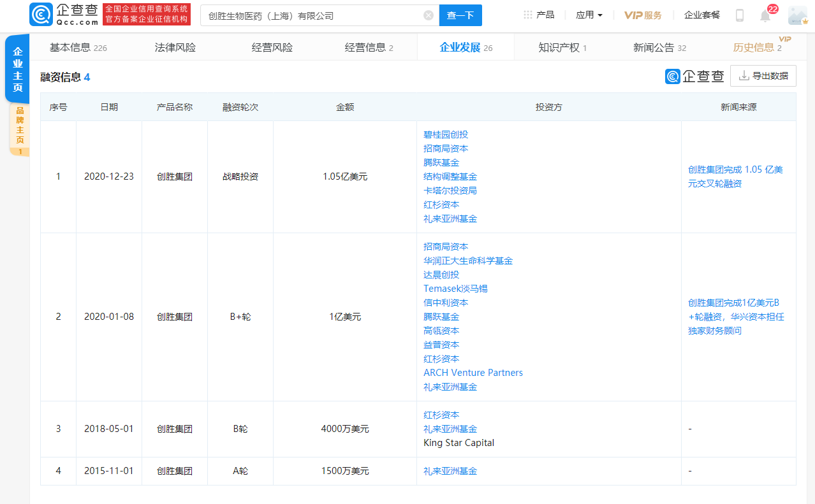Open investor 华润正大生命科学基金
Screen dimensions: 815x504
coord(468,261)
